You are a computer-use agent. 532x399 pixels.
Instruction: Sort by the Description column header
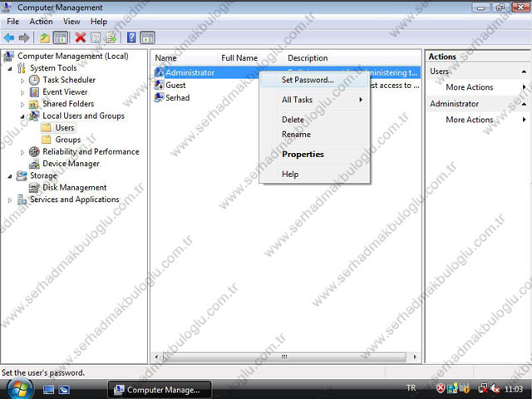click(x=352, y=58)
